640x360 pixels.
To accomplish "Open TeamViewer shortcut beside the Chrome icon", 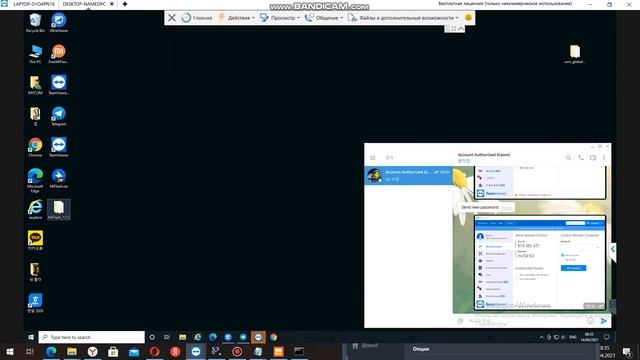I will pyautogui.click(x=58, y=147).
